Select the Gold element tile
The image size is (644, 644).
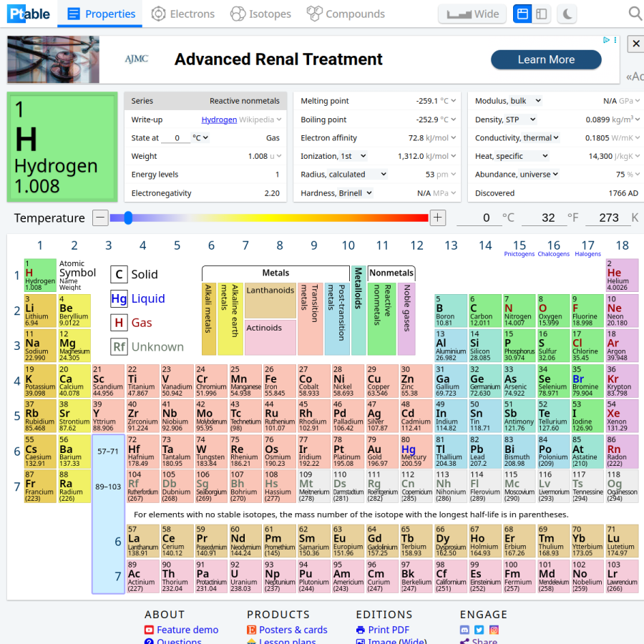click(382, 451)
